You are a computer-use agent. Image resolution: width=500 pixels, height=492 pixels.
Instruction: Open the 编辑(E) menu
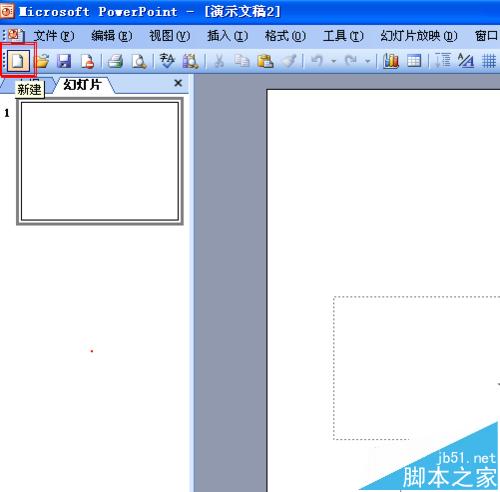tap(112, 36)
